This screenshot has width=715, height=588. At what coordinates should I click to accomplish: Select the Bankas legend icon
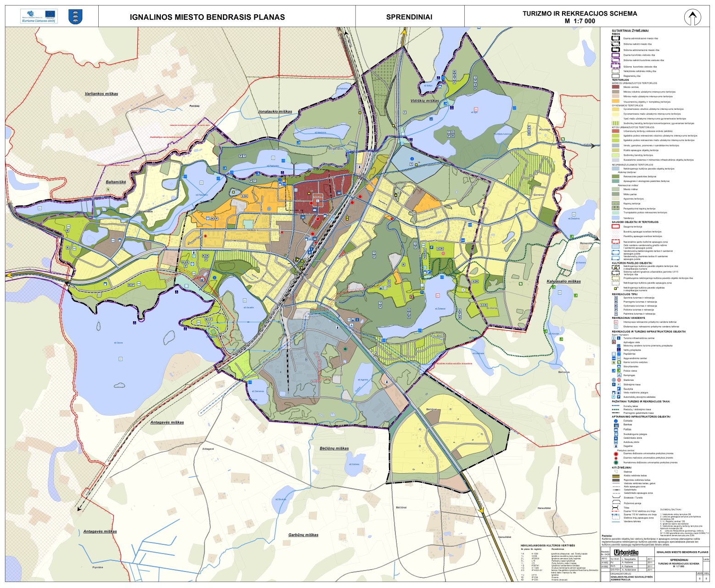[x=616, y=425]
